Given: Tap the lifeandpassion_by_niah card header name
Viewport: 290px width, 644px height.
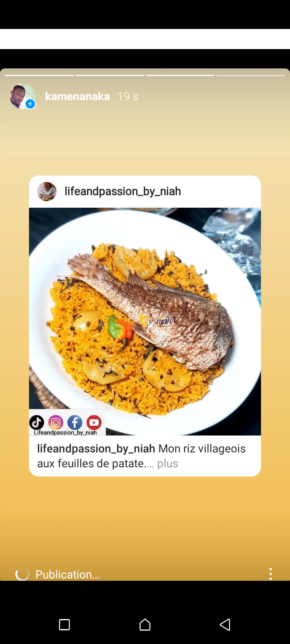Looking at the screenshot, I should [123, 191].
